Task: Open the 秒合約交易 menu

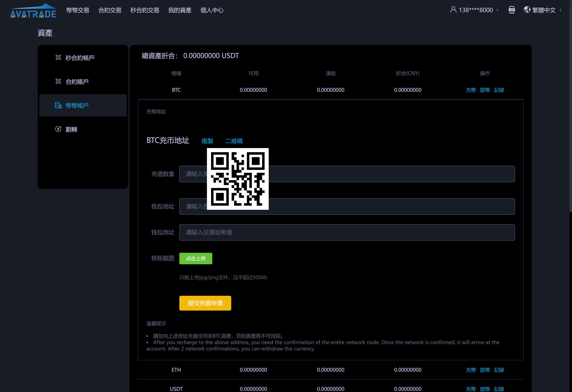Action: [145, 10]
